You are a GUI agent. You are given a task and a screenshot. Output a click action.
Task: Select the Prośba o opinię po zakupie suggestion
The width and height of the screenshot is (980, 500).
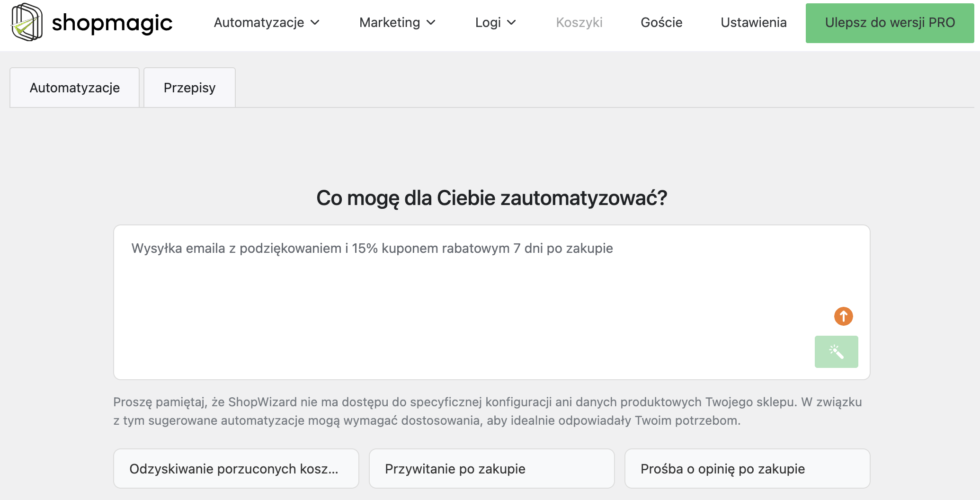(x=748, y=468)
